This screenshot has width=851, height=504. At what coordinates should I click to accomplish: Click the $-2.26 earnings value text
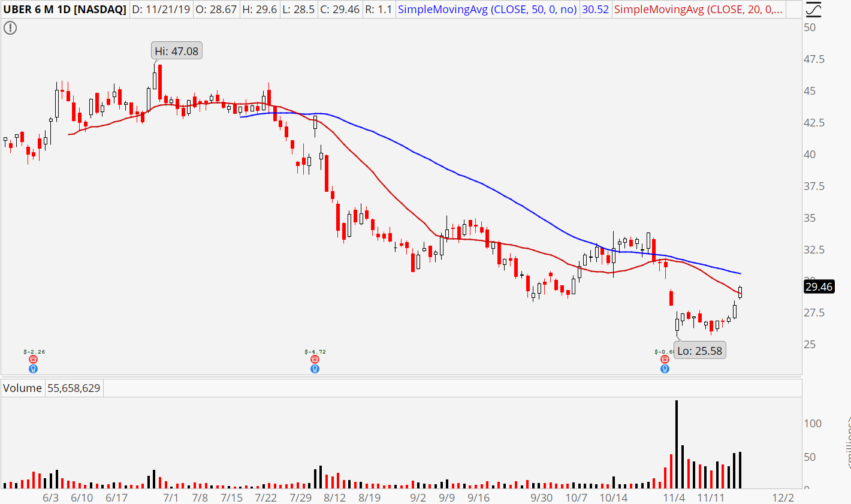34,352
